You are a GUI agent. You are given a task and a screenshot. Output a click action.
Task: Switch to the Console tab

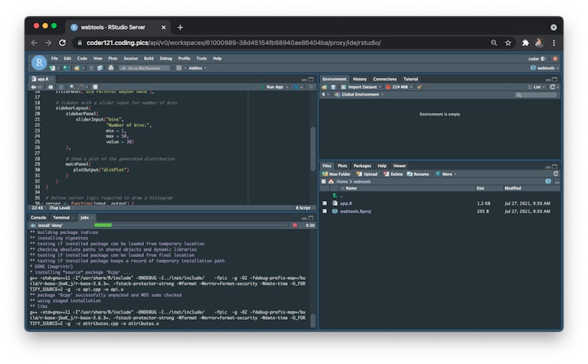coord(38,218)
